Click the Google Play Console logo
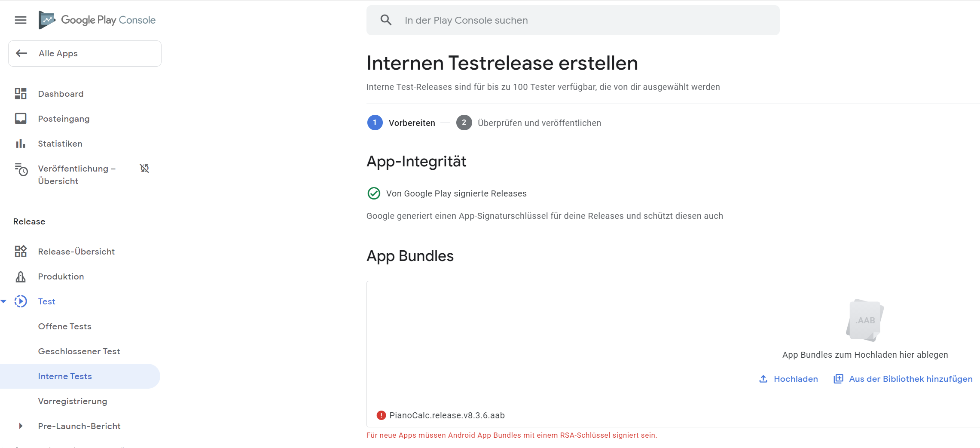This screenshot has width=980, height=448. point(98,20)
